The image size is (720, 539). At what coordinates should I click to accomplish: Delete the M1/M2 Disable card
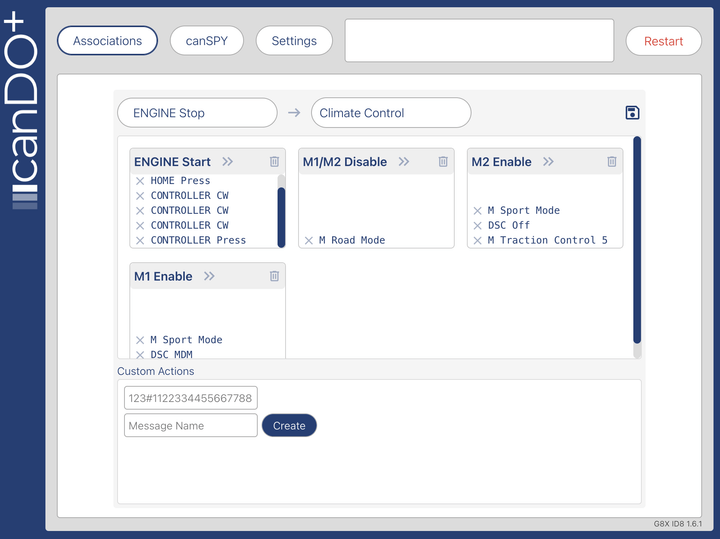point(443,162)
